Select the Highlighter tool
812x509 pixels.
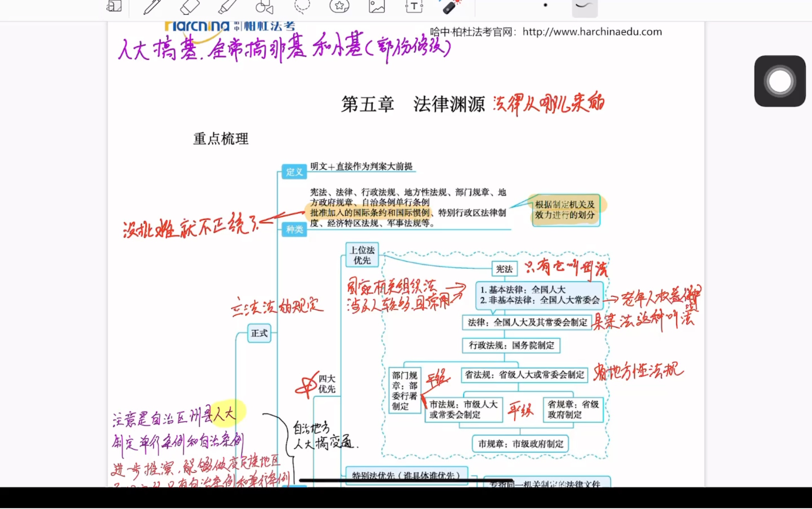tap(227, 6)
